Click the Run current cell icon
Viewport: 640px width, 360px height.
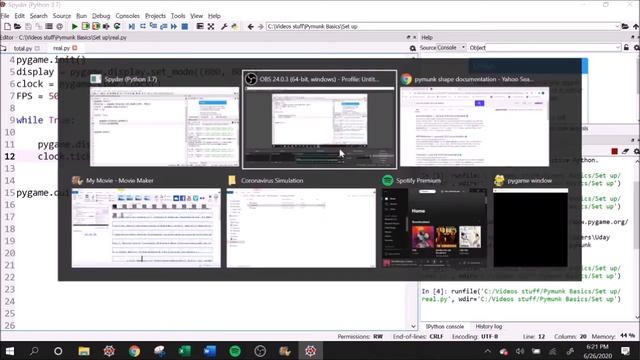coord(85,27)
